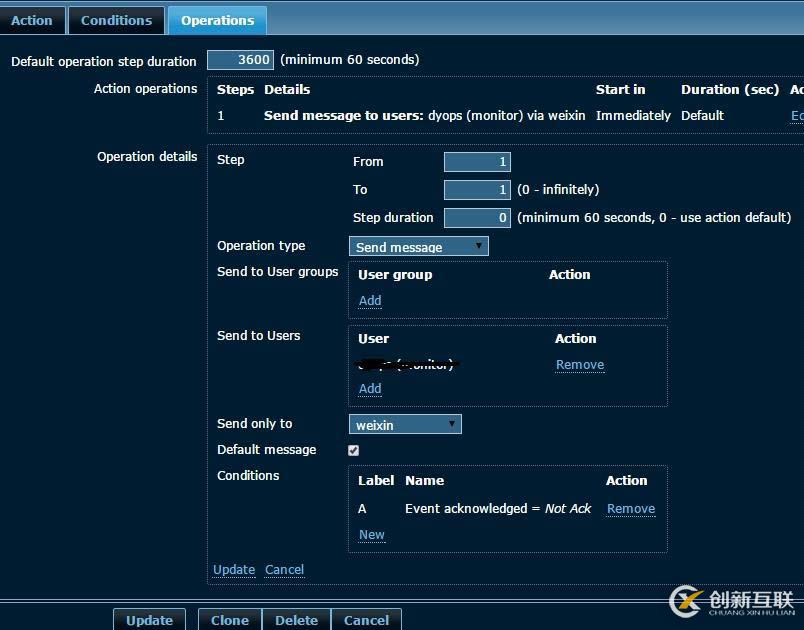Click the Step duration input field
The height and width of the screenshot is (630, 804).
[477, 218]
